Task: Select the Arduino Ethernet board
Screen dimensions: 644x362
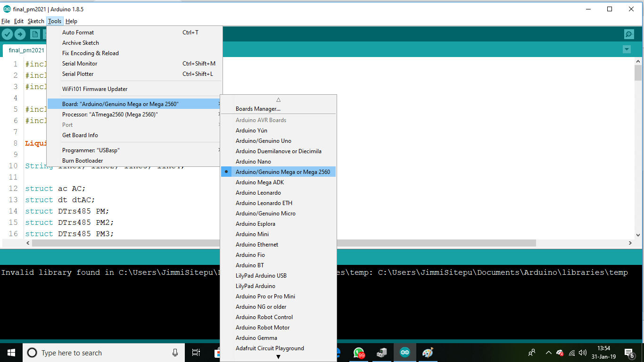Action: [278, 245]
